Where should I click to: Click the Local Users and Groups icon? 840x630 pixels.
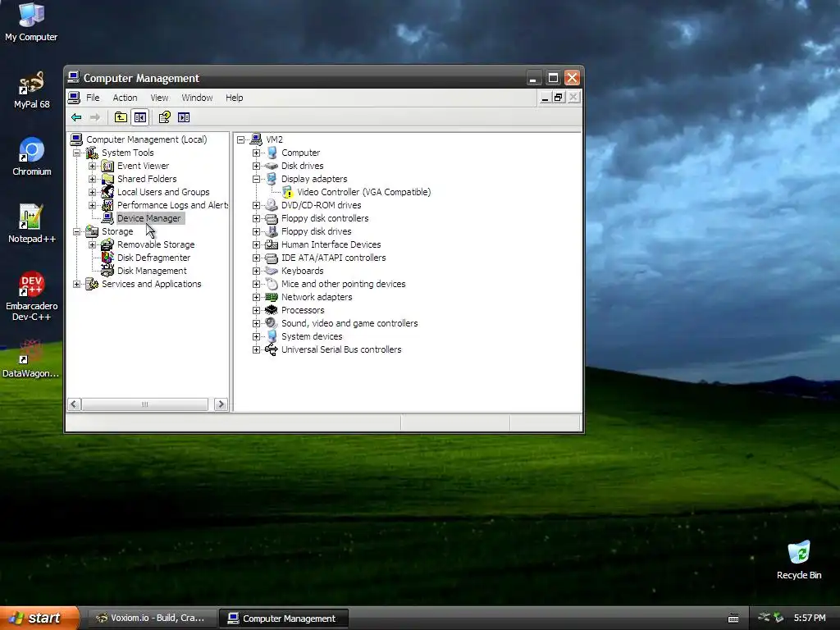pyautogui.click(x=107, y=192)
